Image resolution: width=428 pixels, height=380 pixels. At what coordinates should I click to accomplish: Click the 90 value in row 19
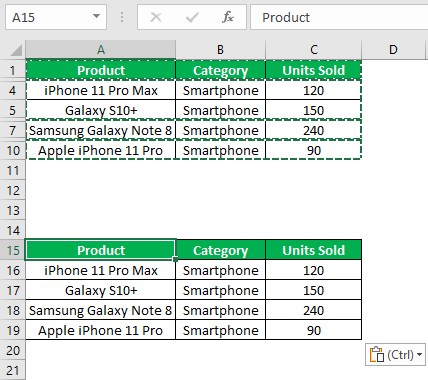pos(314,330)
